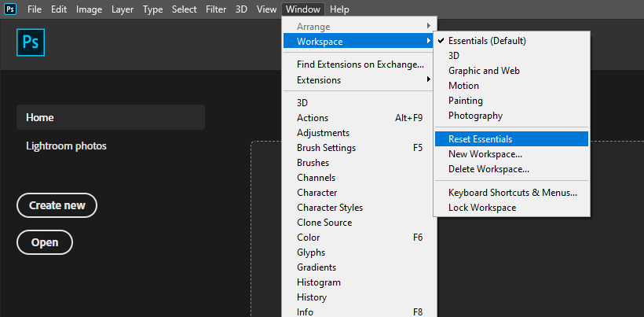Open the Filter menu
The image size is (644, 317).
[x=216, y=9]
